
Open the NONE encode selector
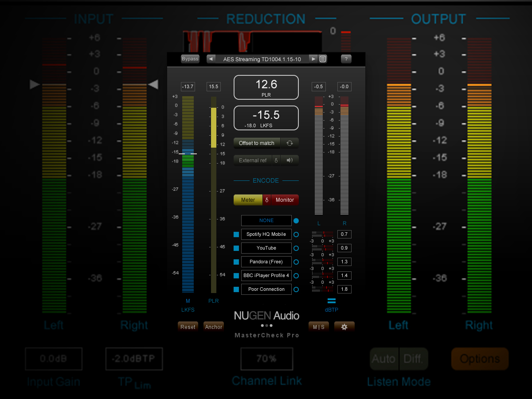click(x=266, y=220)
